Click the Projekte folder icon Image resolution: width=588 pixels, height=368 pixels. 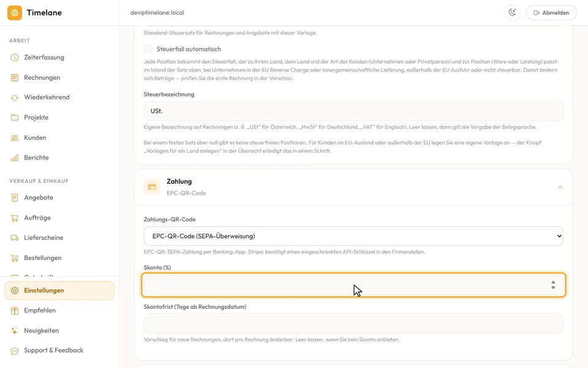pyautogui.click(x=15, y=118)
